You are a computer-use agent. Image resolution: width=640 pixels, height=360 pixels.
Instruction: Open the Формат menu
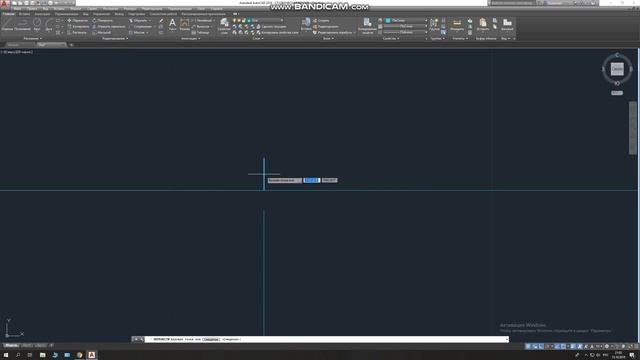tap(76, 9)
